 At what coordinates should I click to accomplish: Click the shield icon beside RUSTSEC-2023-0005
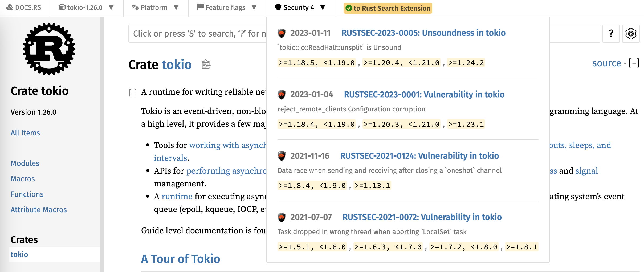282,33
